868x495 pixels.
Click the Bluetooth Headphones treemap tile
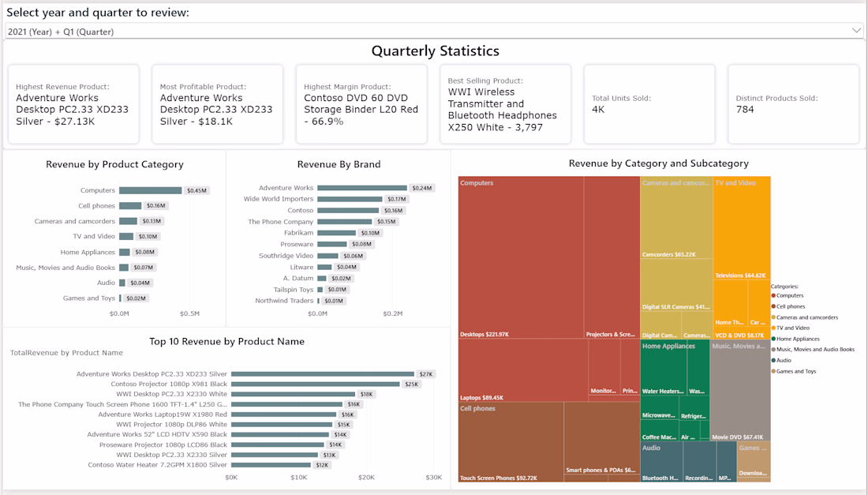click(x=661, y=461)
